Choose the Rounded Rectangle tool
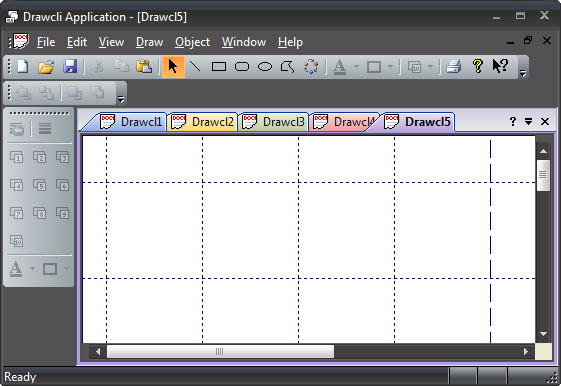The height and width of the screenshot is (386, 561). pos(242,67)
